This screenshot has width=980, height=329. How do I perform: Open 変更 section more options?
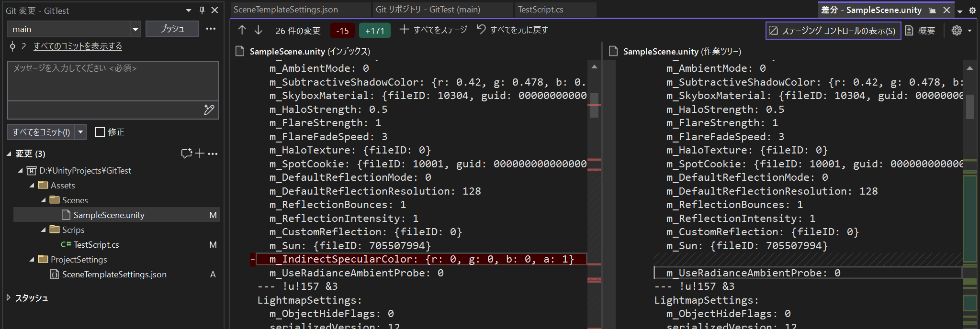coord(213,154)
